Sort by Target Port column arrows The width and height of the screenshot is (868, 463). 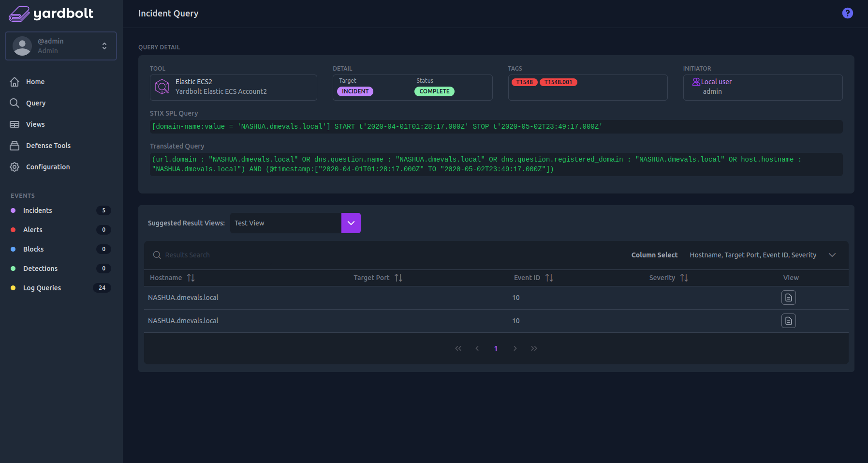pos(398,278)
